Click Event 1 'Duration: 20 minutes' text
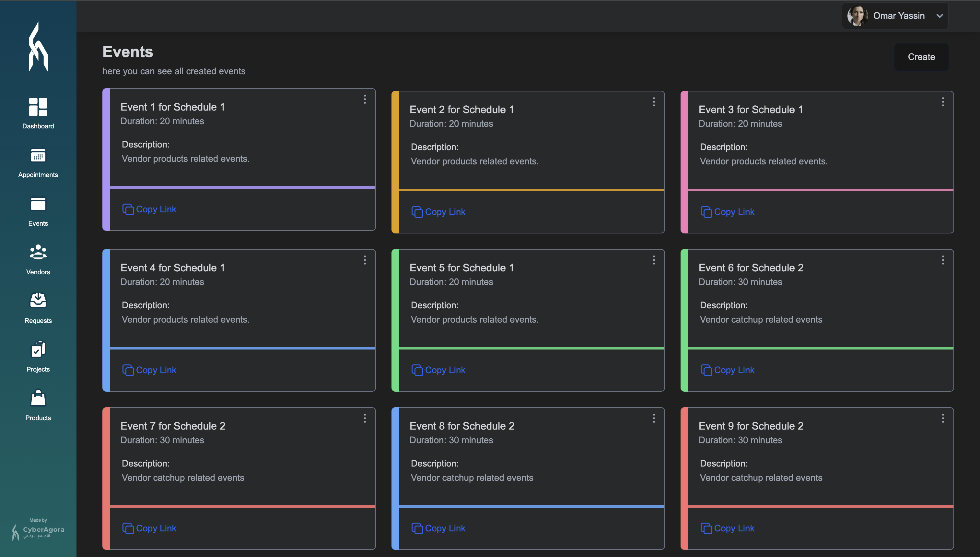Screen dimensions: 980x557 (162, 121)
